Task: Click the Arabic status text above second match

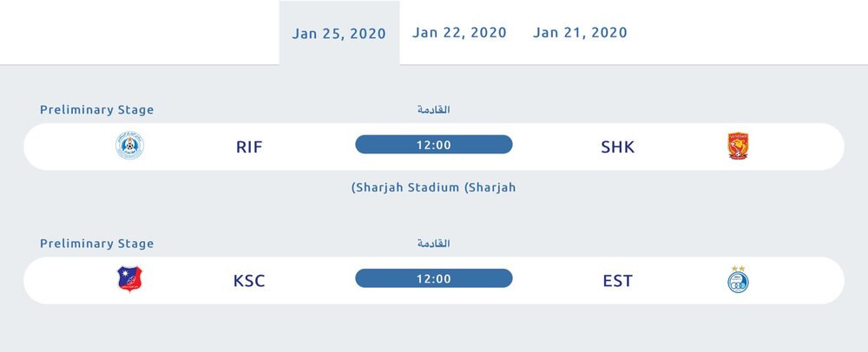Action: point(433,243)
